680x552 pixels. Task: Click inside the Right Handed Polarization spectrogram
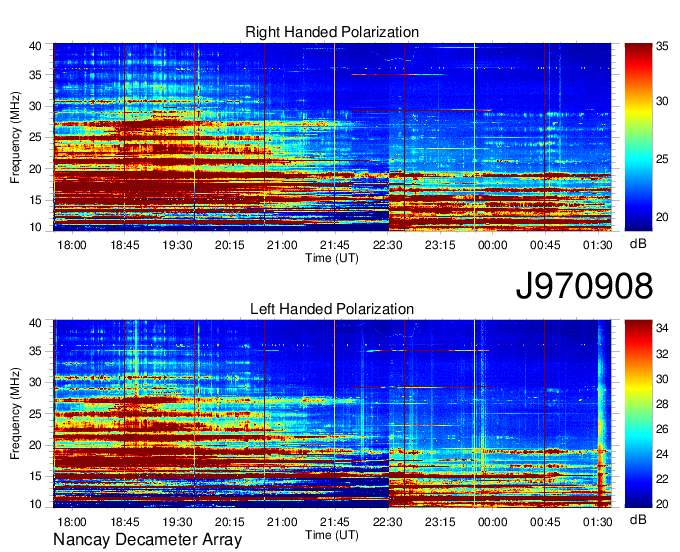click(x=332, y=137)
